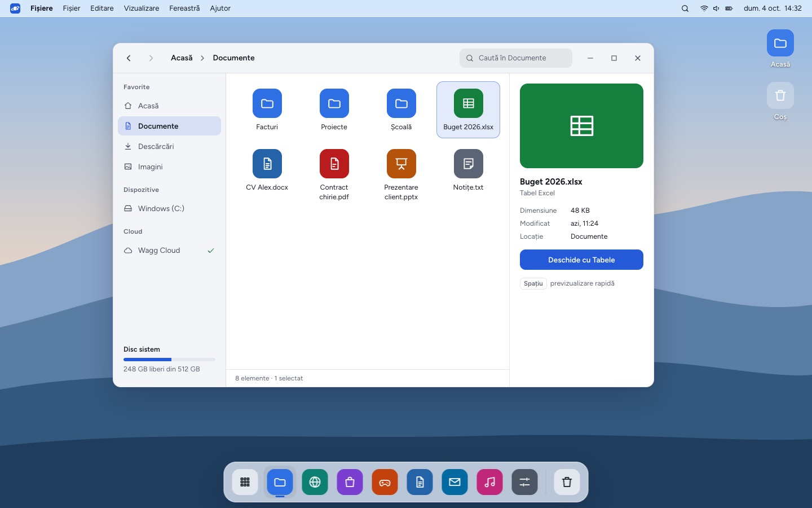Open the document editor app in dock
812x508 pixels.
click(420, 482)
